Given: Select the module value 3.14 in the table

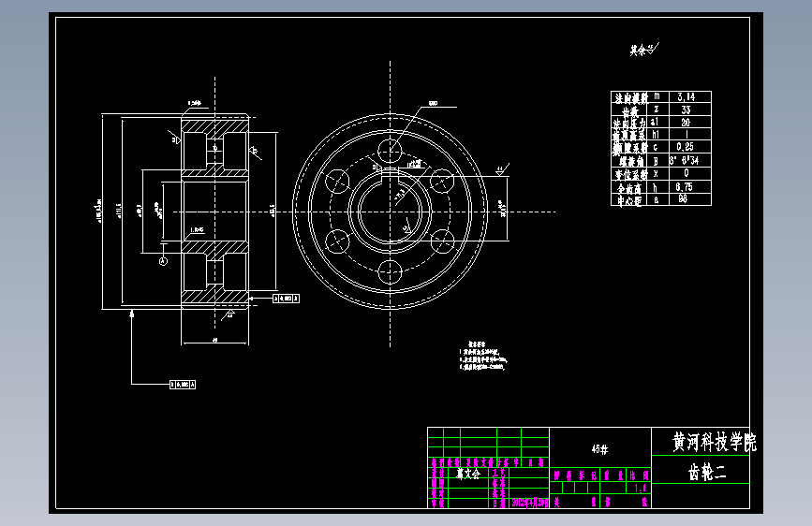Looking at the screenshot, I should click(686, 96).
